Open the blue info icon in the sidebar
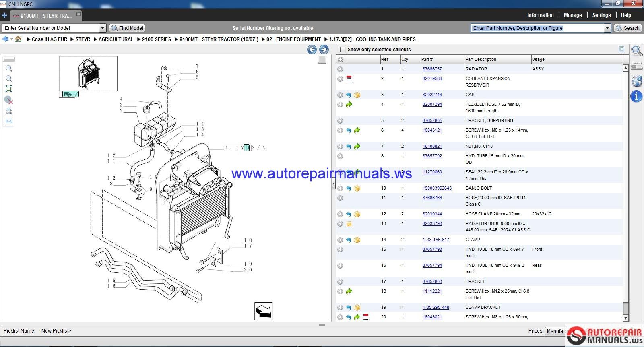 (x=636, y=96)
